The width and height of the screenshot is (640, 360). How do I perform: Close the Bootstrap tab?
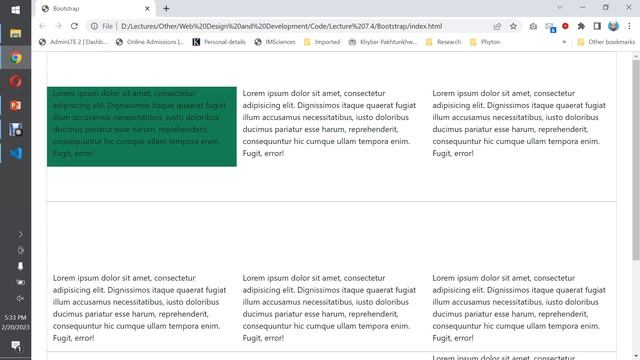[x=147, y=9]
